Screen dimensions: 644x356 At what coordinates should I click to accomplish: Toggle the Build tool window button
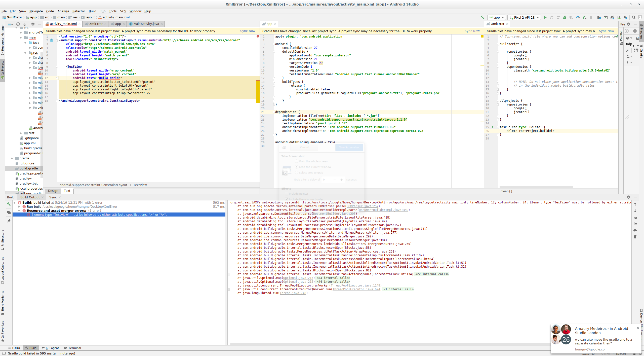(x=30, y=348)
